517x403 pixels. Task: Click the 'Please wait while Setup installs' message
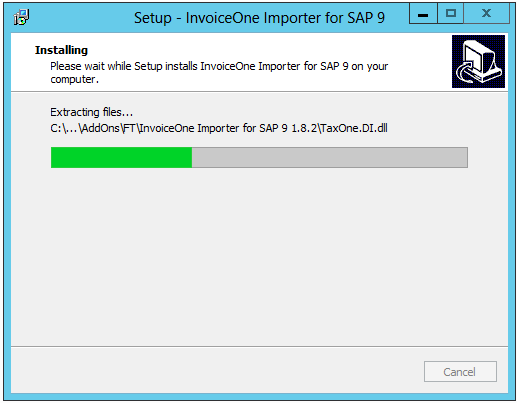pos(124,66)
